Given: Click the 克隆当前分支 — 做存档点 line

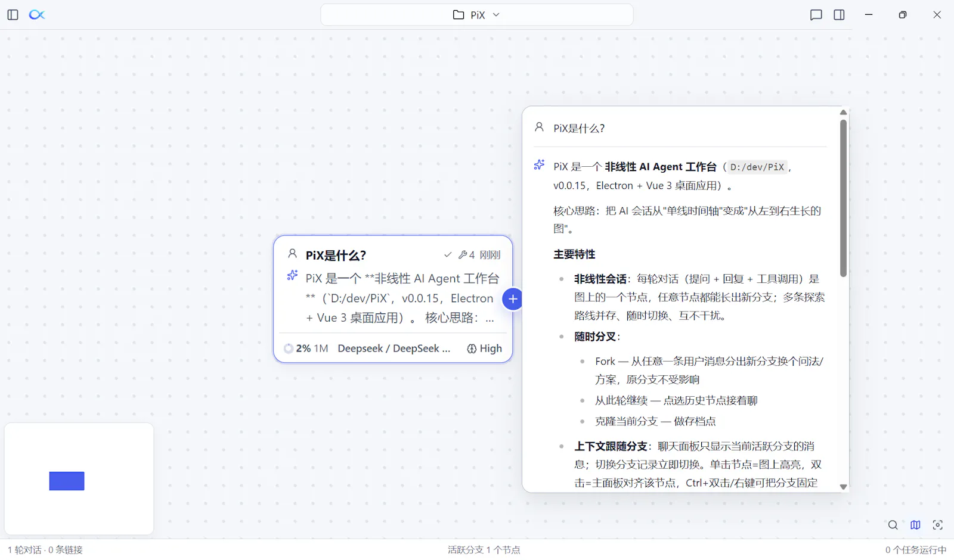Looking at the screenshot, I should tap(655, 421).
